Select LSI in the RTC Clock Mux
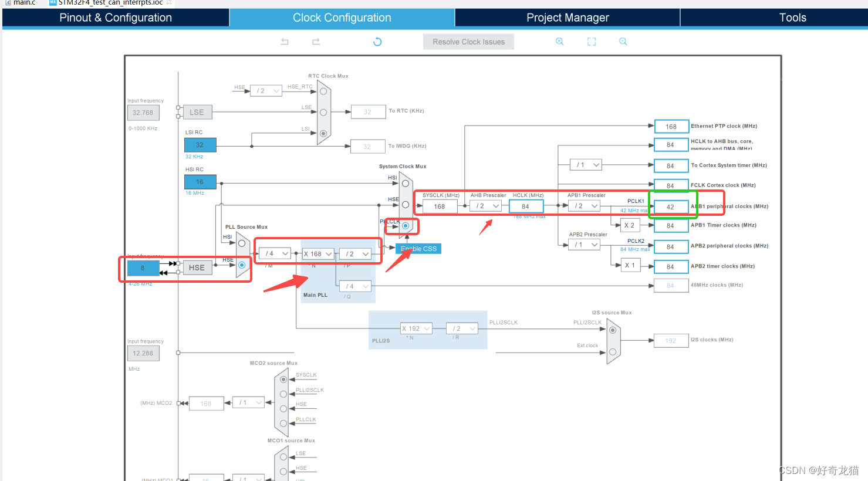Image resolution: width=868 pixels, height=481 pixels. tap(323, 134)
